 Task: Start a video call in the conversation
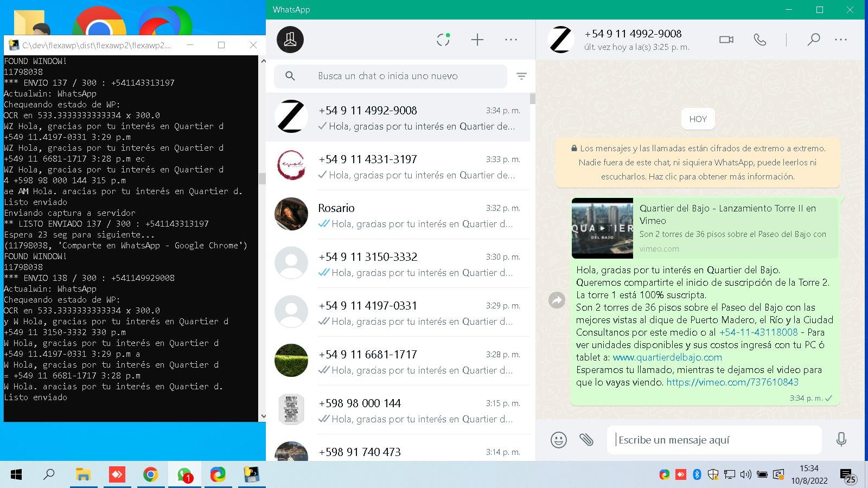[x=726, y=40]
